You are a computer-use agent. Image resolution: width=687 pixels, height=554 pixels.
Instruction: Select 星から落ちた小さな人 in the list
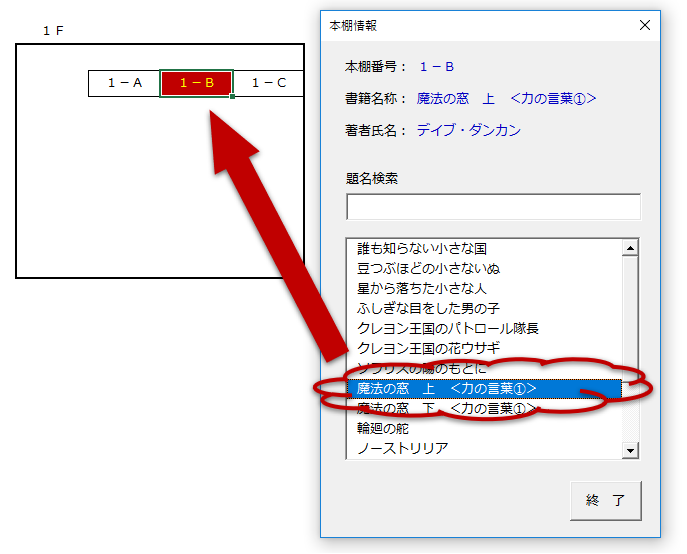(484, 288)
